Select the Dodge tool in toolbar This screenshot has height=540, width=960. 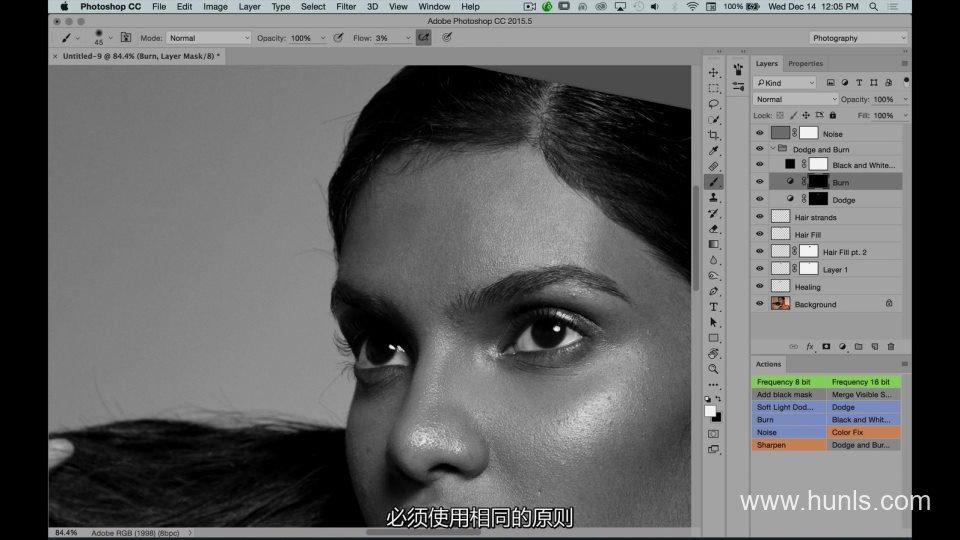click(713, 276)
